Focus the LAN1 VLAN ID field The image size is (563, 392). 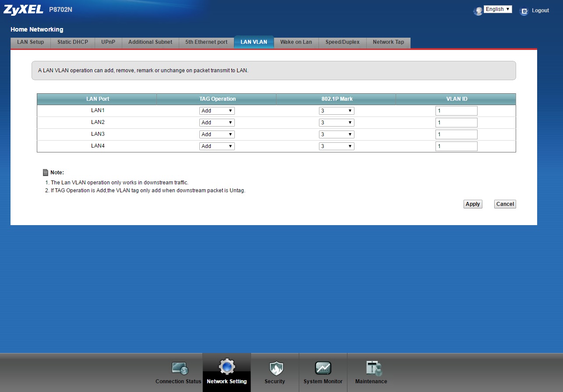pyautogui.click(x=456, y=111)
